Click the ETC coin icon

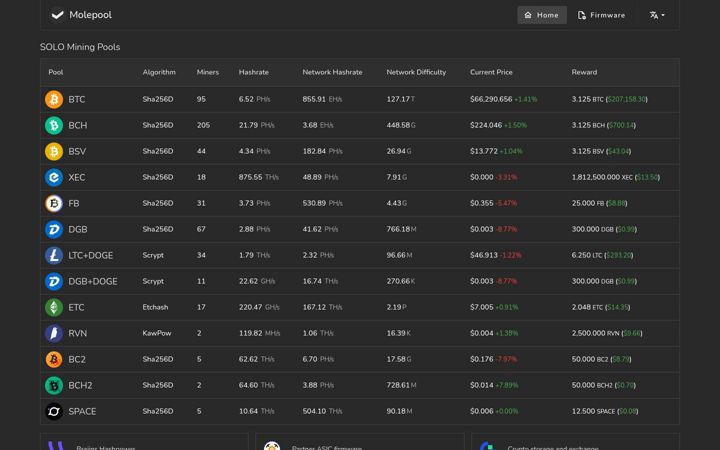coord(54,307)
